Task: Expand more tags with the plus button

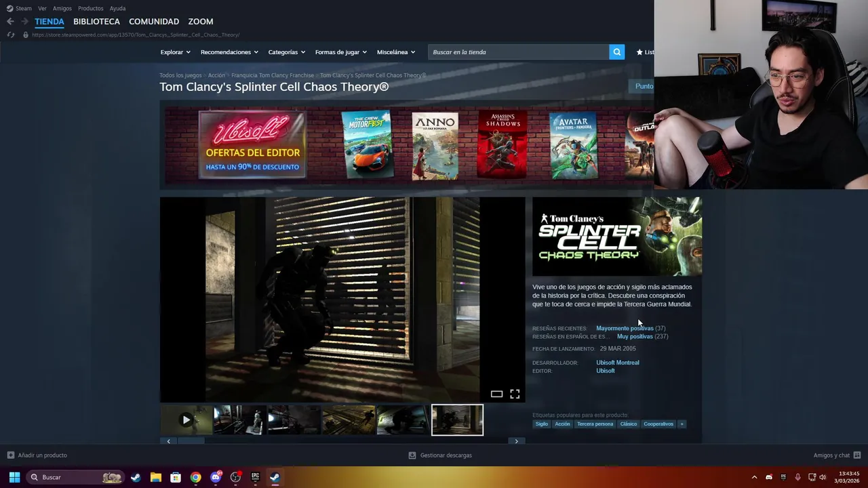Action: (x=682, y=424)
